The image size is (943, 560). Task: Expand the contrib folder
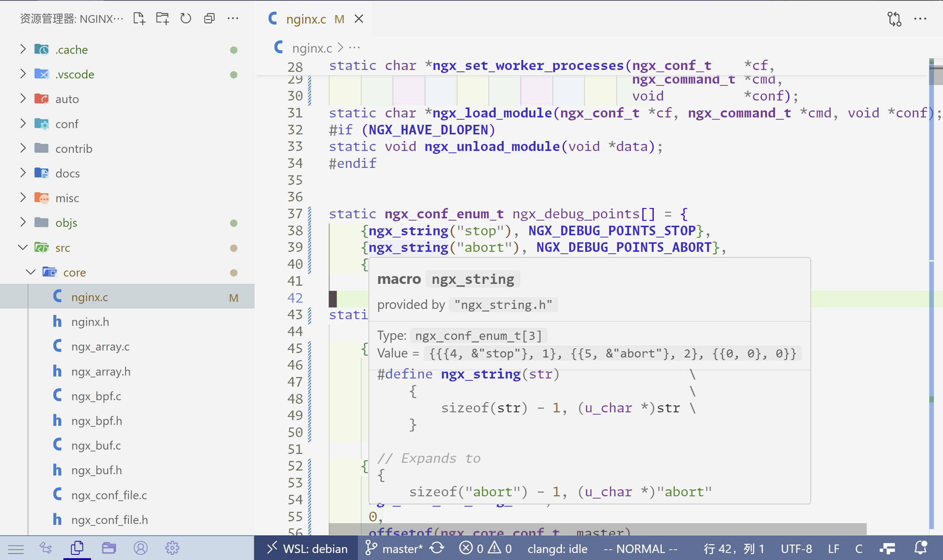(x=23, y=148)
